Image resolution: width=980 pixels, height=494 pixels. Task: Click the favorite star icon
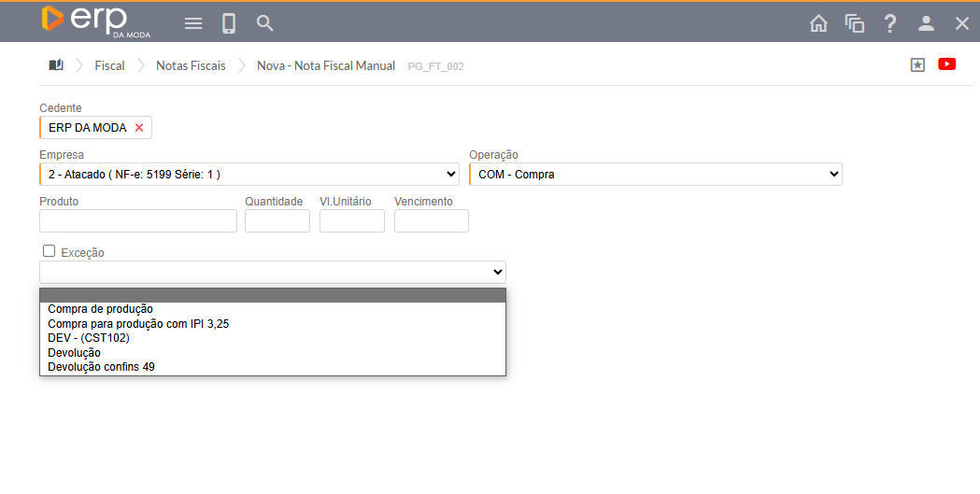(x=917, y=65)
